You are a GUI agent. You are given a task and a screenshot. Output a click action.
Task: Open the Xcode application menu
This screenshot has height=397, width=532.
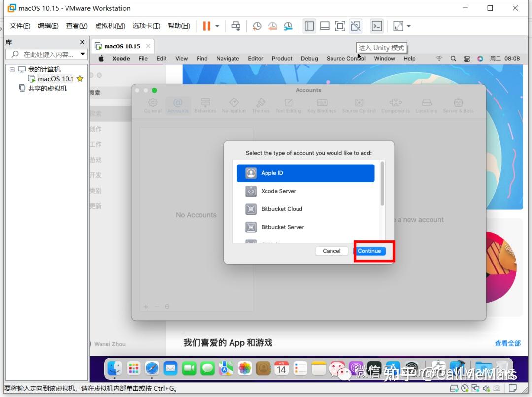pyautogui.click(x=121, y=58)
